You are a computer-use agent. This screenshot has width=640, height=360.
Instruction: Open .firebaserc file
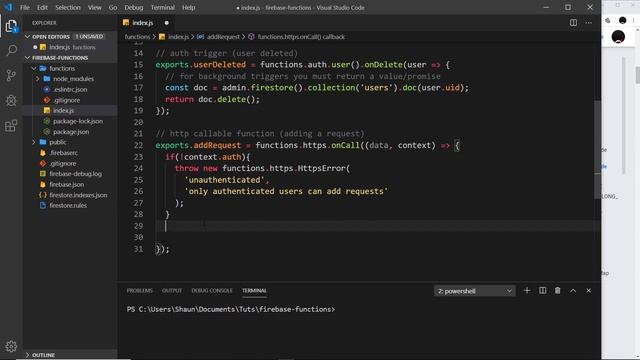click(70, 153)
